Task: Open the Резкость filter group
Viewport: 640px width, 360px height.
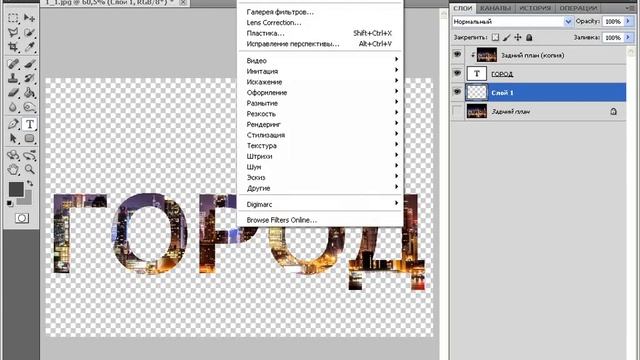Action: 320,113
